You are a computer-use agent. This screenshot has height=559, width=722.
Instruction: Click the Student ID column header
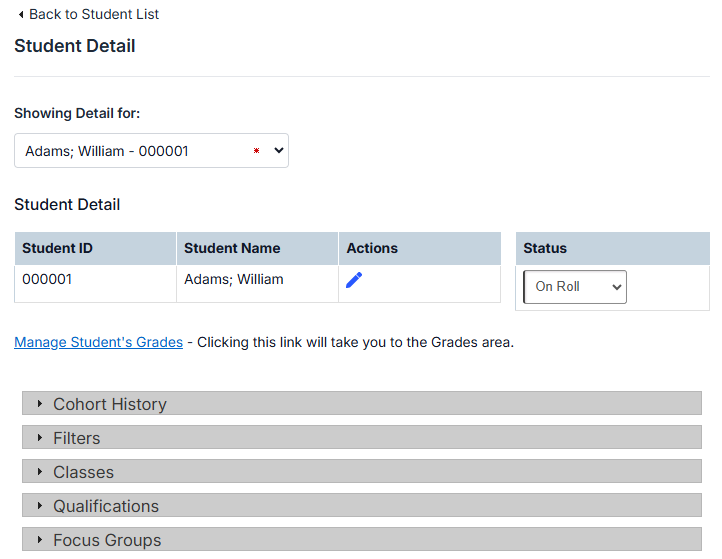point(57,248)
